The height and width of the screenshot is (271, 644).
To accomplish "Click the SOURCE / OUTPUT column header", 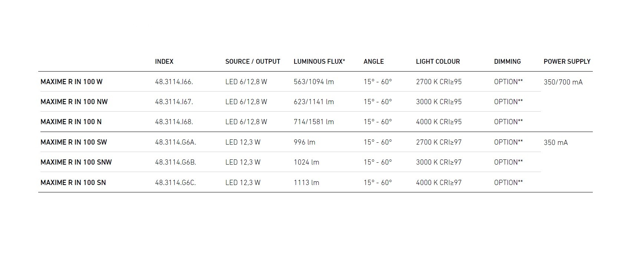I will (x=253, y=62).
